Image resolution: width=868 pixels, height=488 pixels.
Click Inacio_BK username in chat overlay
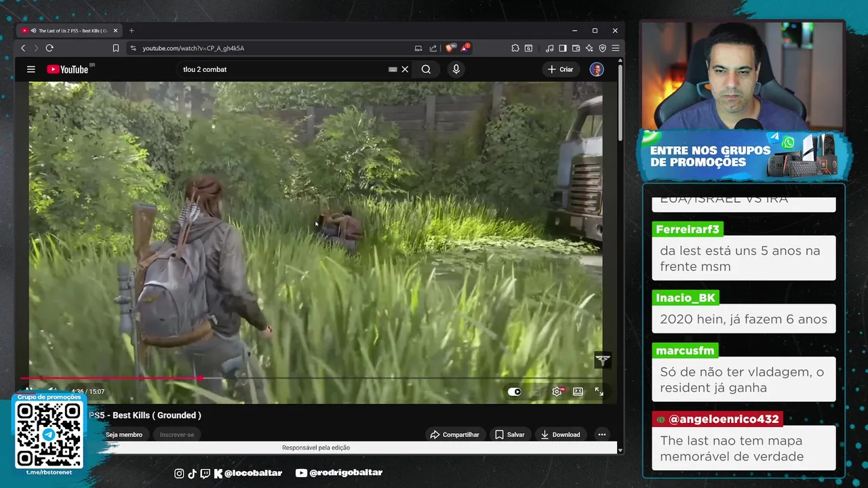686,298
